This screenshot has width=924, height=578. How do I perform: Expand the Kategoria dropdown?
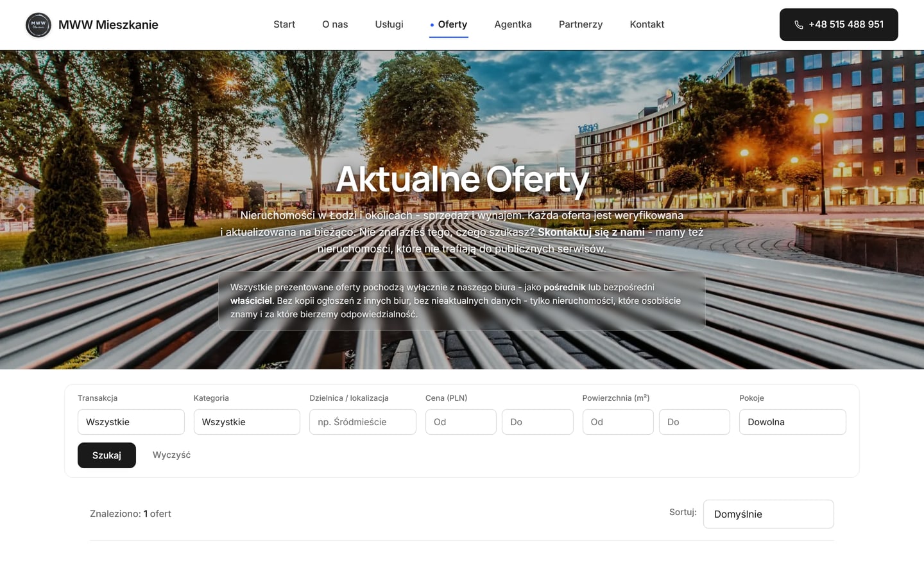[x=247, y=422]
